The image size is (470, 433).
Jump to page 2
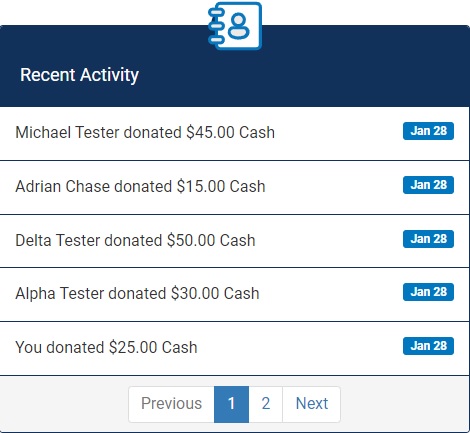point(266,404)
